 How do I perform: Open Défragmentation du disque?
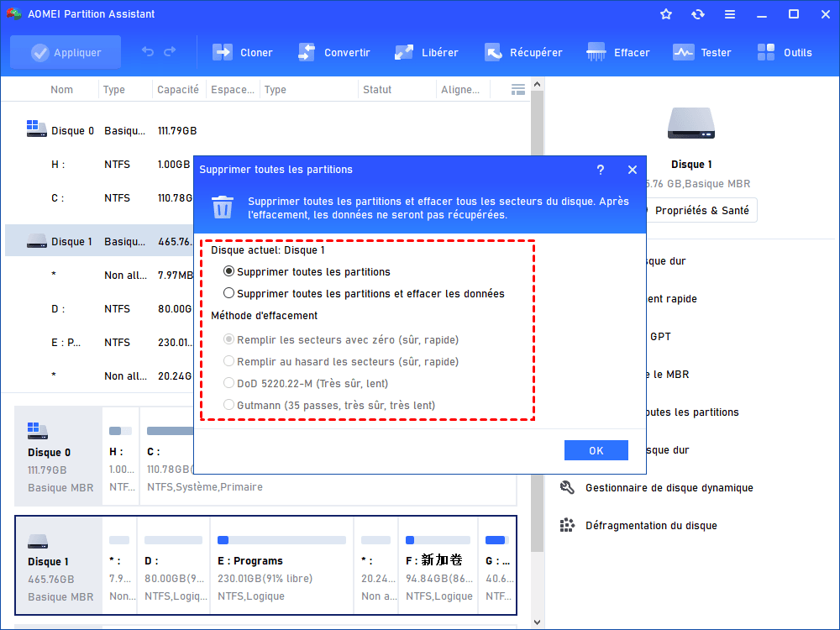point(651,526)
